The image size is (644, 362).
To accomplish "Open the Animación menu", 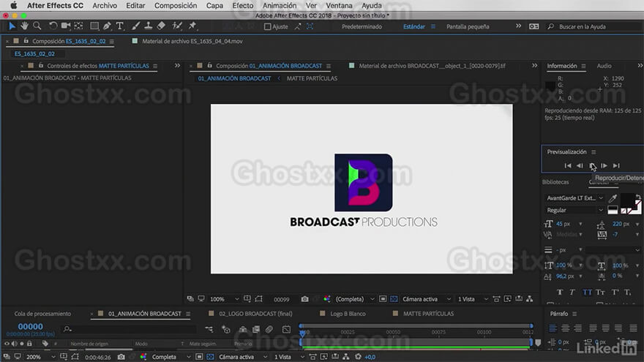I will (280, 5).
